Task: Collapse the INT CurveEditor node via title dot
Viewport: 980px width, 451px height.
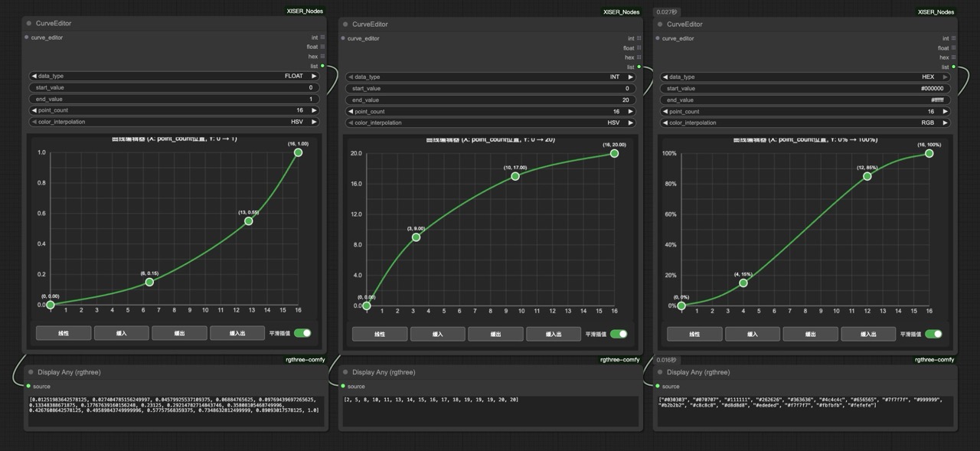Action: click(x=345, y=24)
